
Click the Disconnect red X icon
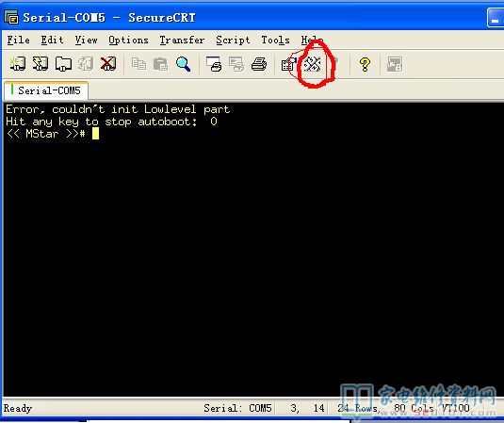[108, 64]
